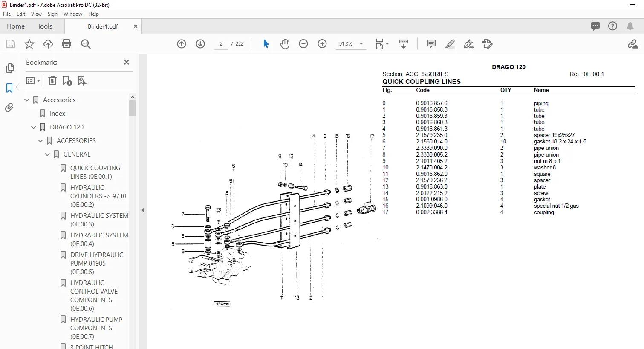Switch to the Tools tab
This screenshot has width=644, height=349.
click(x=45, y=26)
